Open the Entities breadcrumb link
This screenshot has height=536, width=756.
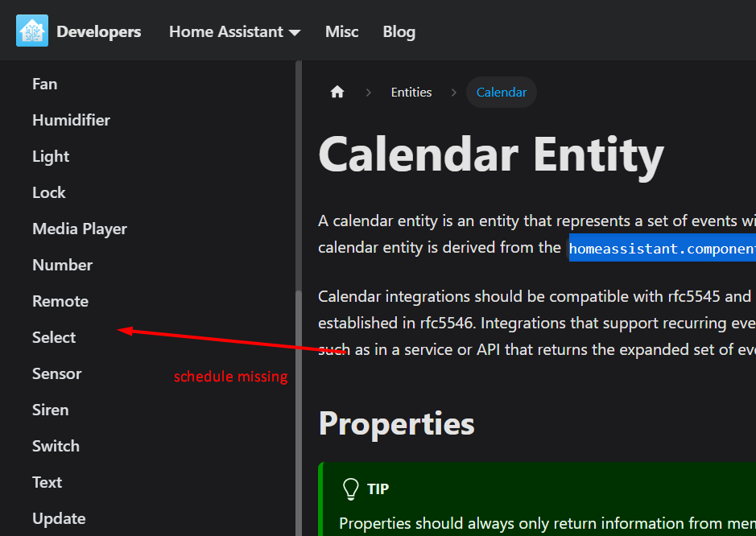point(411,92)
